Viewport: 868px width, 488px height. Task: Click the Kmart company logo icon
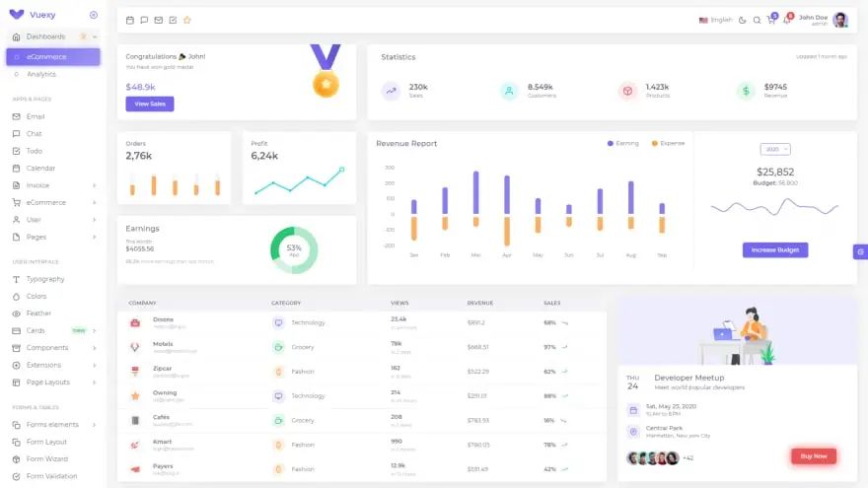point(135,445)
